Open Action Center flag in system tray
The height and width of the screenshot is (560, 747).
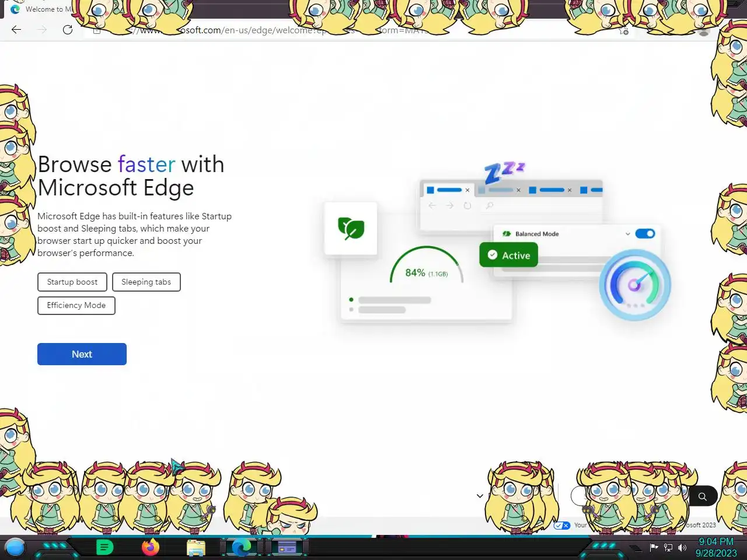[x=654, y=547]
